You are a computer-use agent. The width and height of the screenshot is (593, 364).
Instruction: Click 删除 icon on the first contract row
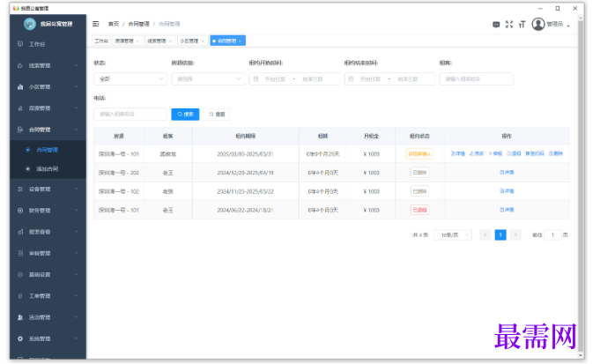(556, 153)
